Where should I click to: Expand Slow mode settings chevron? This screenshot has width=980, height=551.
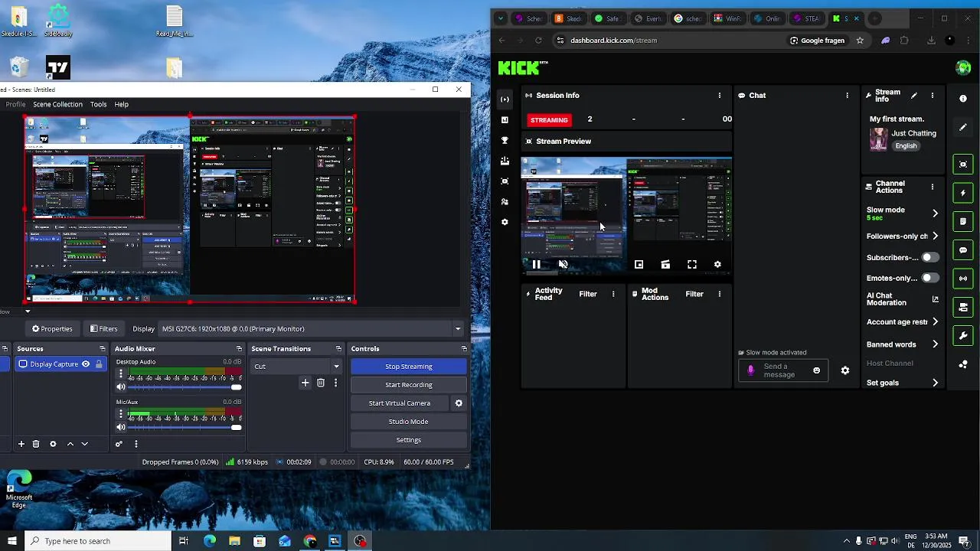(x=935, y=214)
